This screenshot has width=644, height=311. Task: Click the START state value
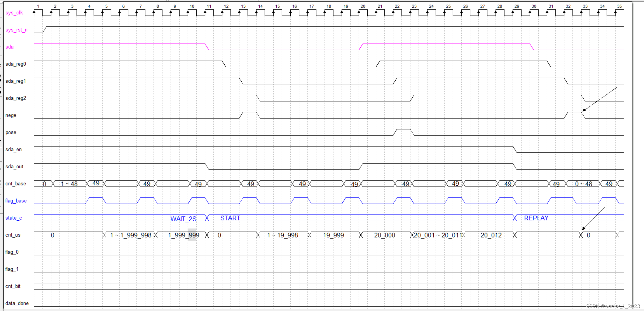230,218
